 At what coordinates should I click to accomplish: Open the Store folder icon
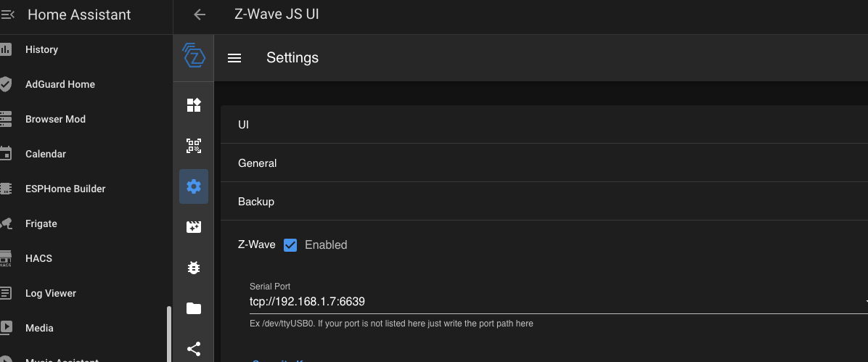pyautogui.click(x=194, y=308)
